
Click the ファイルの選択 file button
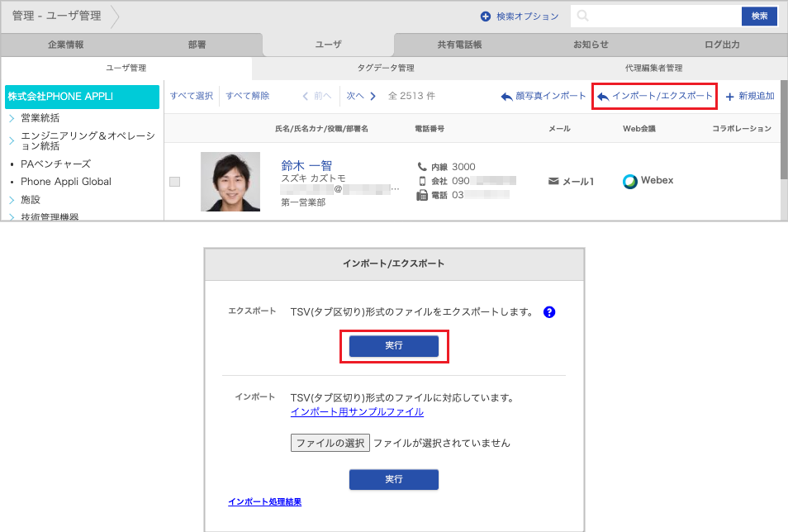tap(330, 443)
